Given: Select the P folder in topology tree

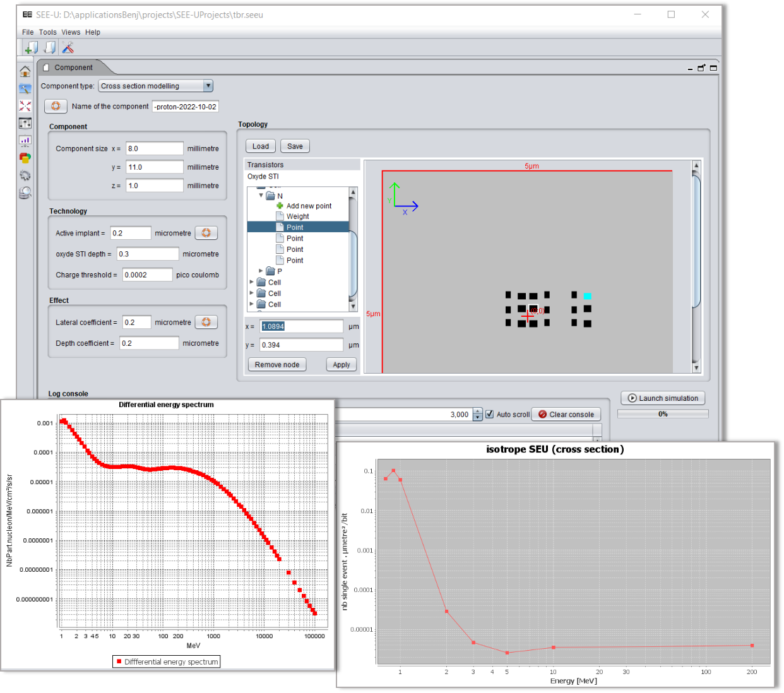Looking at the screenshot, I should 274,271.
